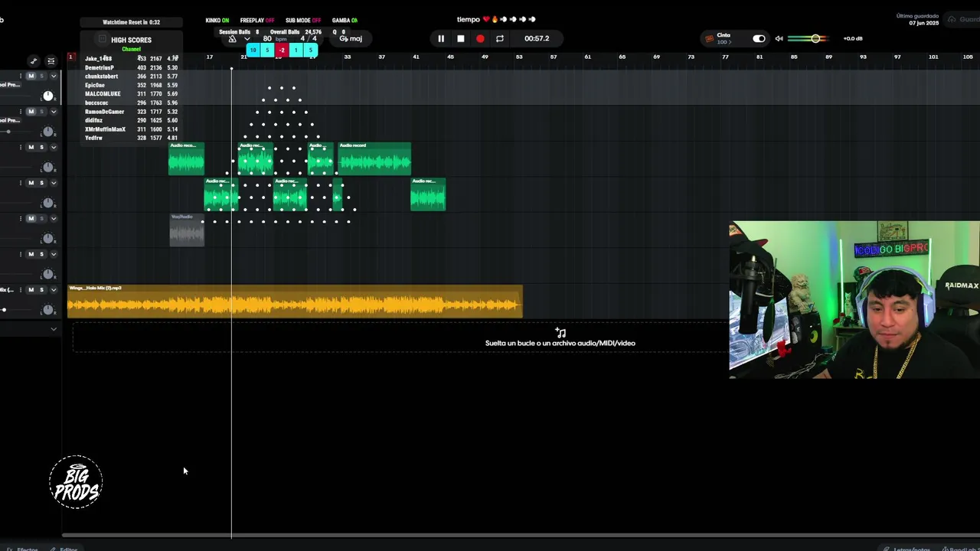Expand the first track options chevron
This screenshot has height=551, width=980.
54,77
